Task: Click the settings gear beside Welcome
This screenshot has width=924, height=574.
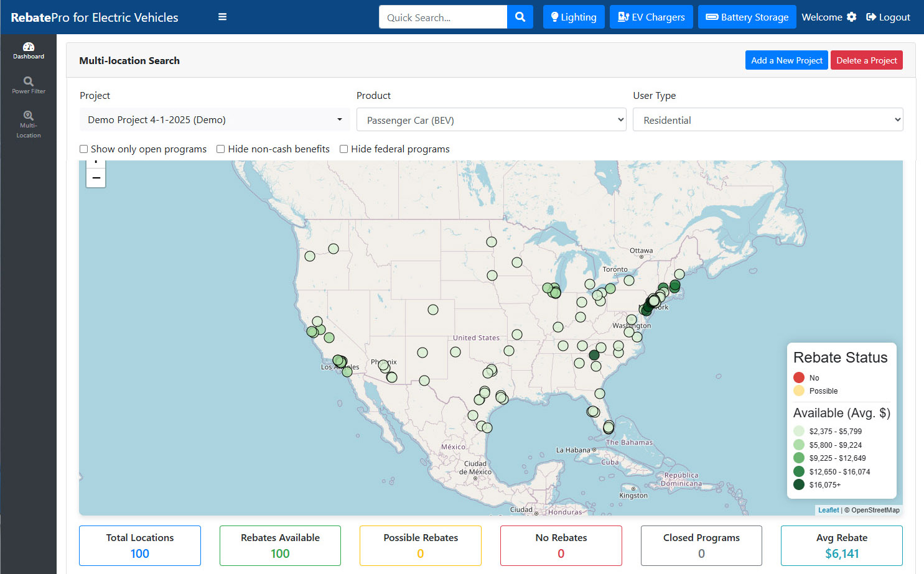Action: (x=852, y=17)
